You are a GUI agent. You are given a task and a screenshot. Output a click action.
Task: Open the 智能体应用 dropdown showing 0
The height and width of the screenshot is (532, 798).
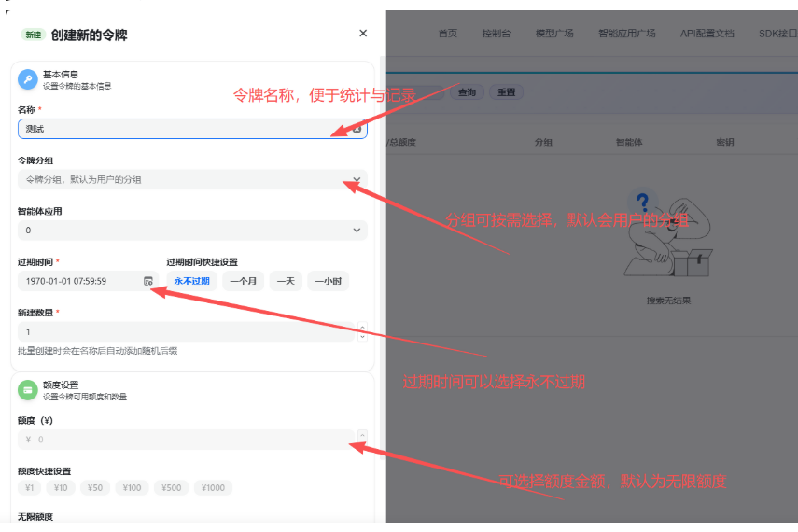192,231
